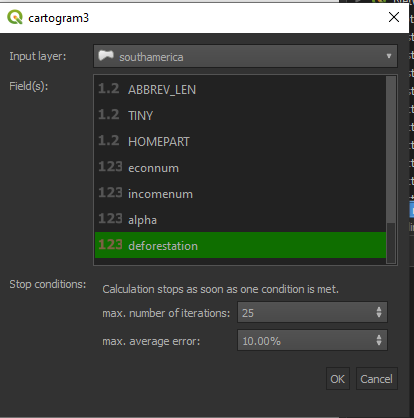Dismiss dialog with Cancel button
Screen dimensions: 414x418
tap(377, 379)
